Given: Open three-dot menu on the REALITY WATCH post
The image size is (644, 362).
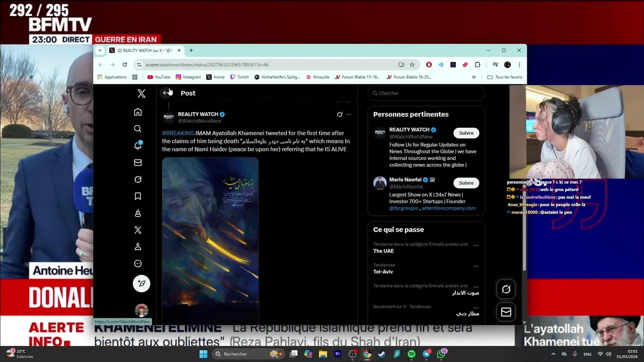Looking at the screenshot, I should point(349,115).
